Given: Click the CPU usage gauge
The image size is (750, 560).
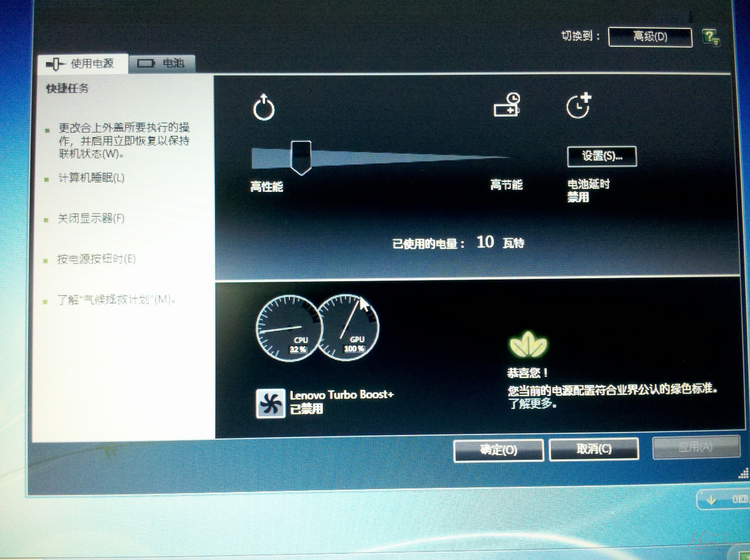Looking at the screenshot, I should 286,328.
